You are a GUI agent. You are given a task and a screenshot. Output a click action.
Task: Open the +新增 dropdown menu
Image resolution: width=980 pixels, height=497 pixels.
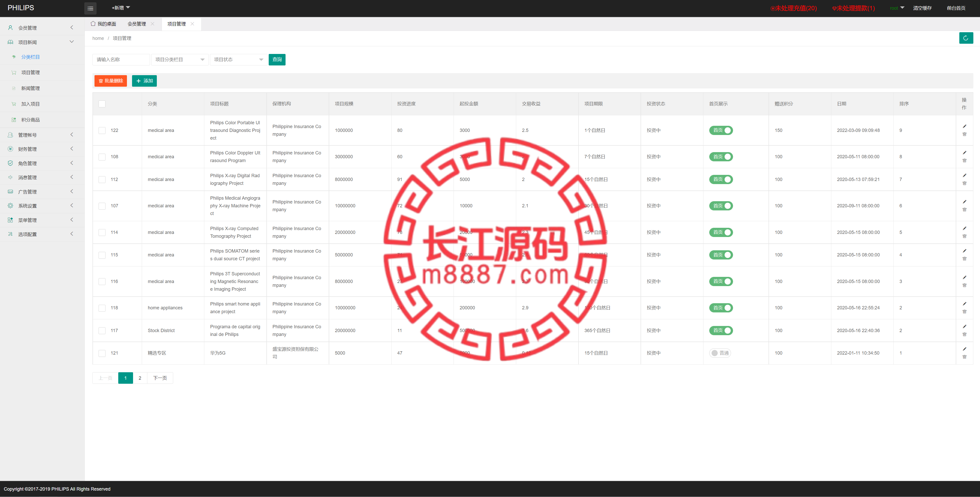click(121, 8)
